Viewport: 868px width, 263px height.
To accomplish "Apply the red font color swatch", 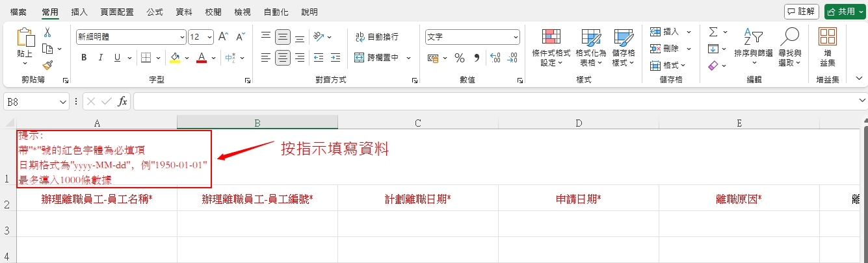I will point(201,58).
